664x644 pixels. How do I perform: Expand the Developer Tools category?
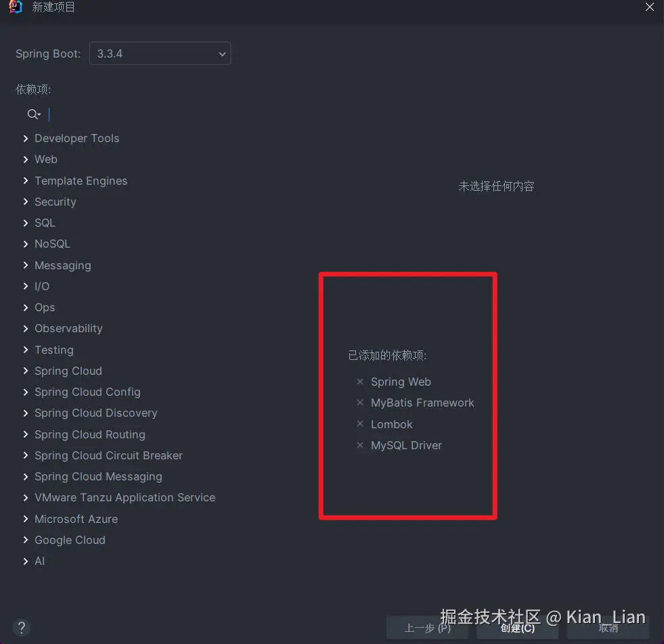[x=26, y=139]
